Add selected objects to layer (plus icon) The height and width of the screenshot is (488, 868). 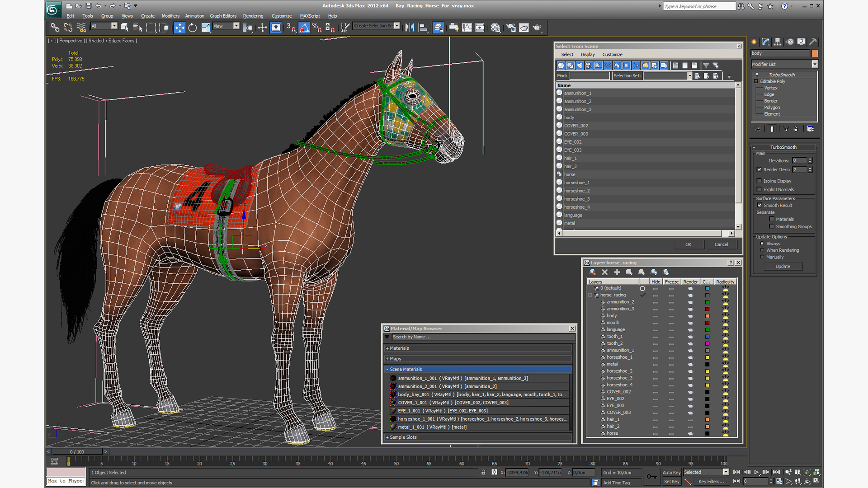pos(617,272)
